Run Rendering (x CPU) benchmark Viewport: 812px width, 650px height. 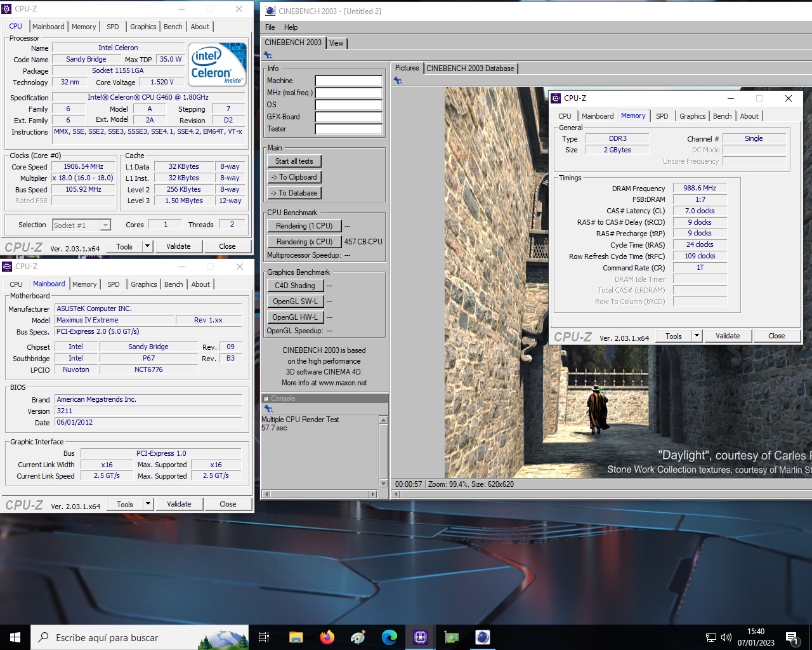[x=304, y=242]
